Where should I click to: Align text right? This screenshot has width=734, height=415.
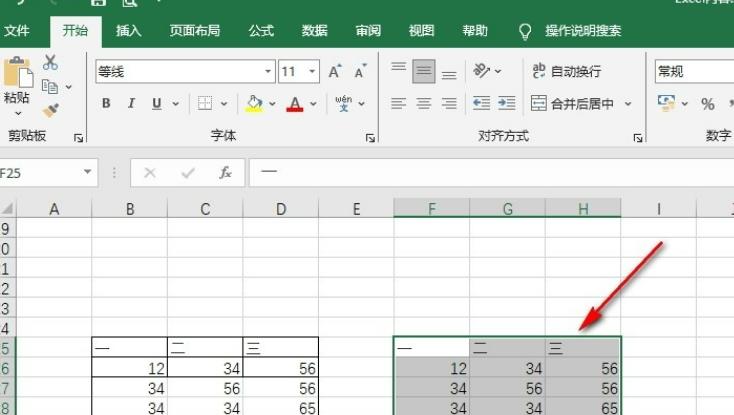449,103
